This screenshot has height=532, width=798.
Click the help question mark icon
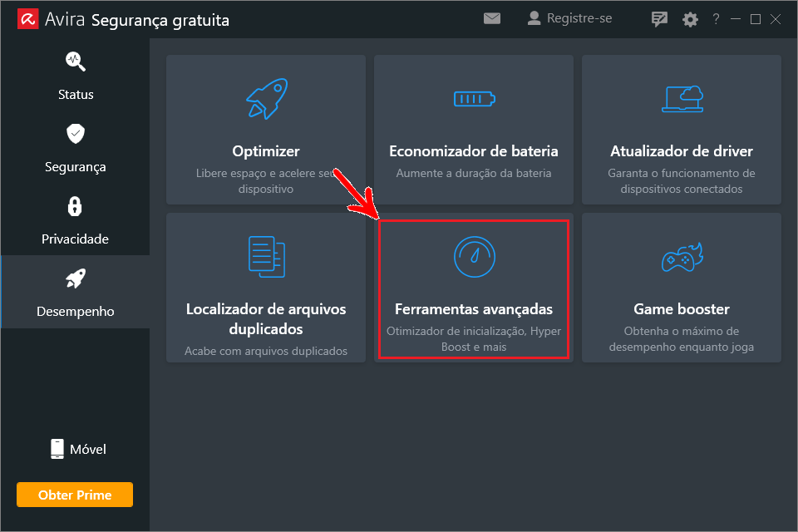[x=716, y=19]
